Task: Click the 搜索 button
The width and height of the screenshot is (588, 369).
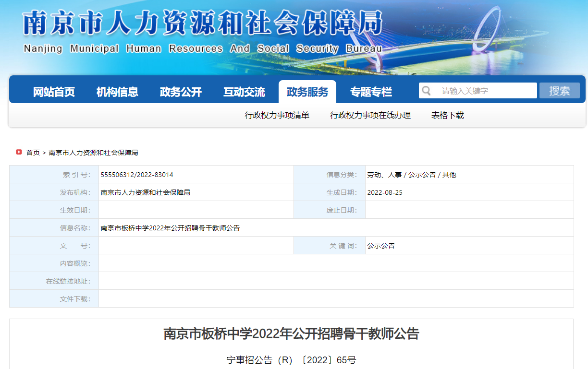Action: click(x=560, y=91)
